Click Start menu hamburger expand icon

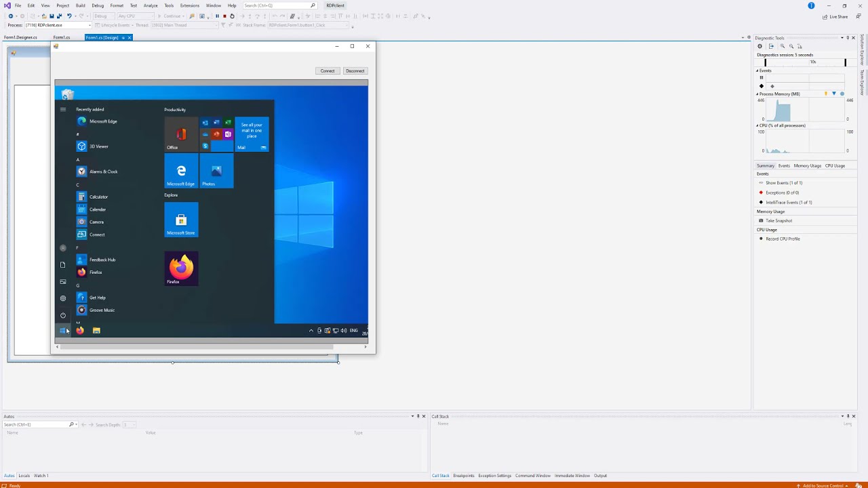63,109
